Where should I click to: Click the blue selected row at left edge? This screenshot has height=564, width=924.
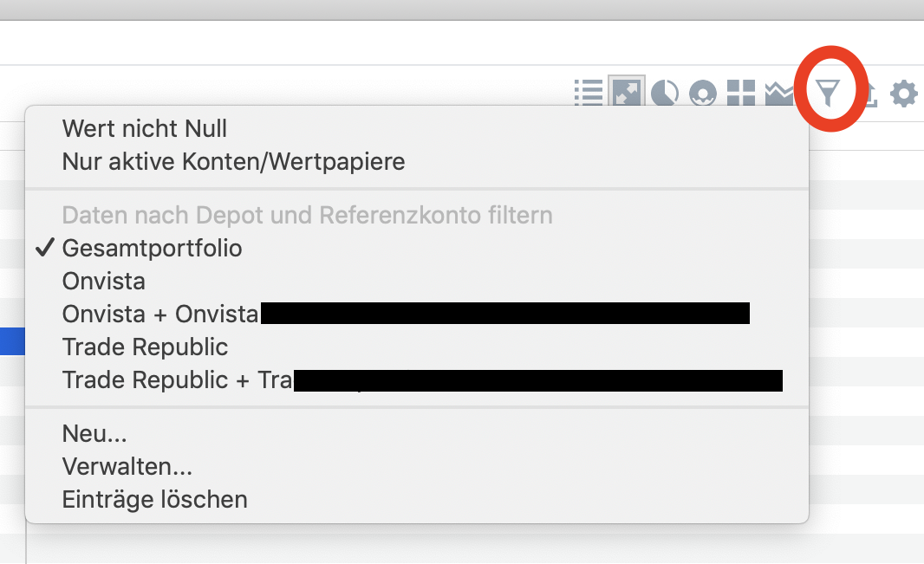(12, 341)
